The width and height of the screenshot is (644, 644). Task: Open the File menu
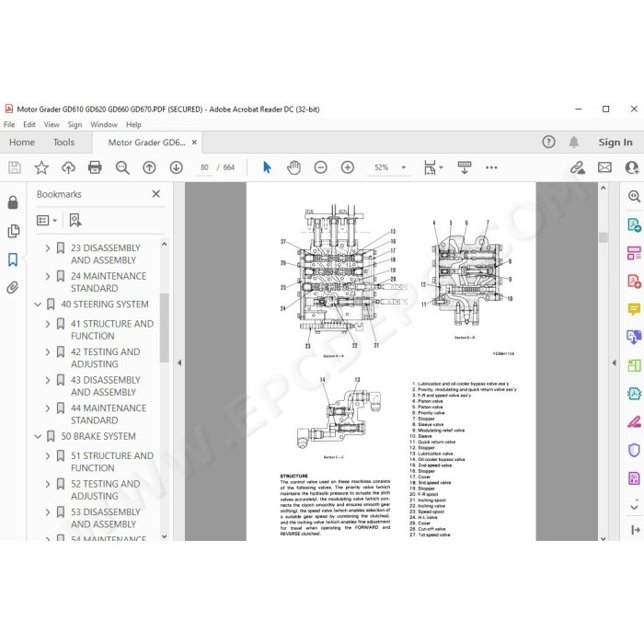point(9,124)
